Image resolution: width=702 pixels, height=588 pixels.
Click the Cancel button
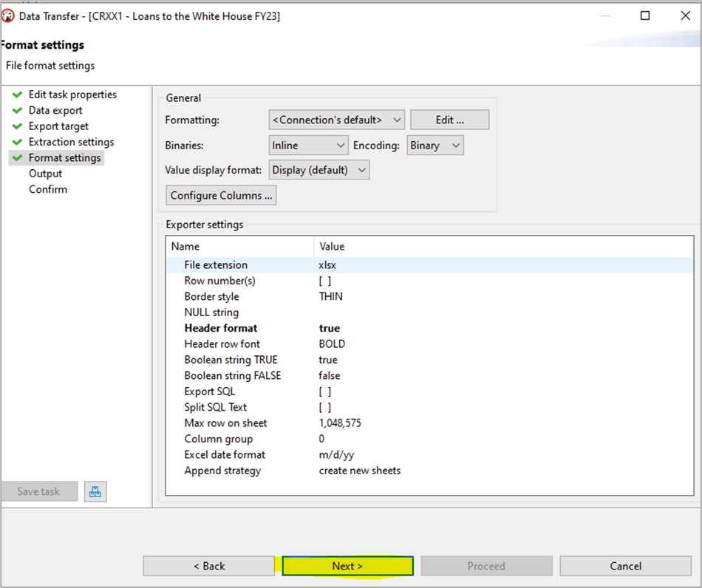pyautogui.click(x=625, y=566)
